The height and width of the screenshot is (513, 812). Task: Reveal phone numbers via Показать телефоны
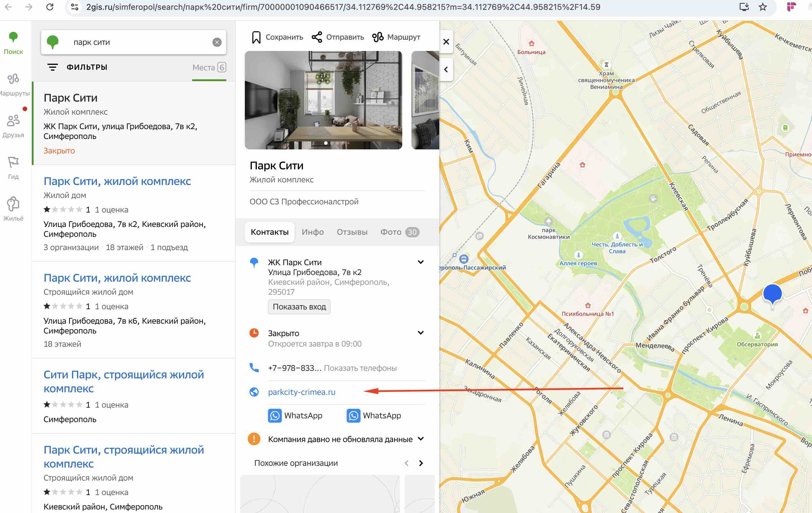point(360,368)
